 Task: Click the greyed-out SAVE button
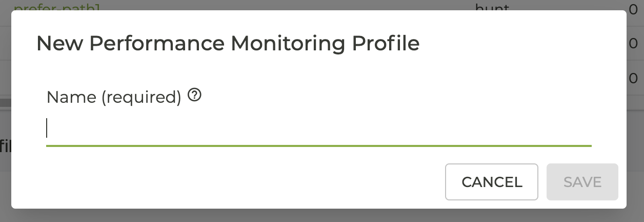(x=582, y=182)
